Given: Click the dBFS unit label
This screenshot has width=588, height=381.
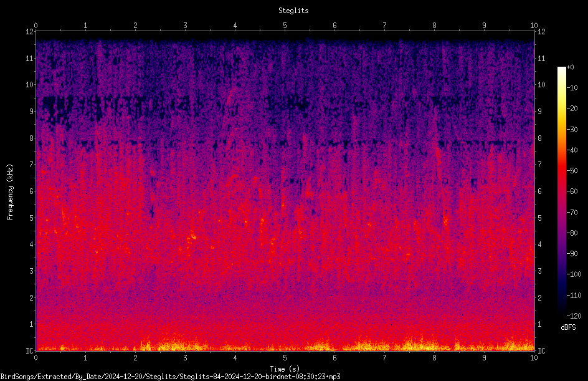Looking at the screenshot, I should coord(569,327).
